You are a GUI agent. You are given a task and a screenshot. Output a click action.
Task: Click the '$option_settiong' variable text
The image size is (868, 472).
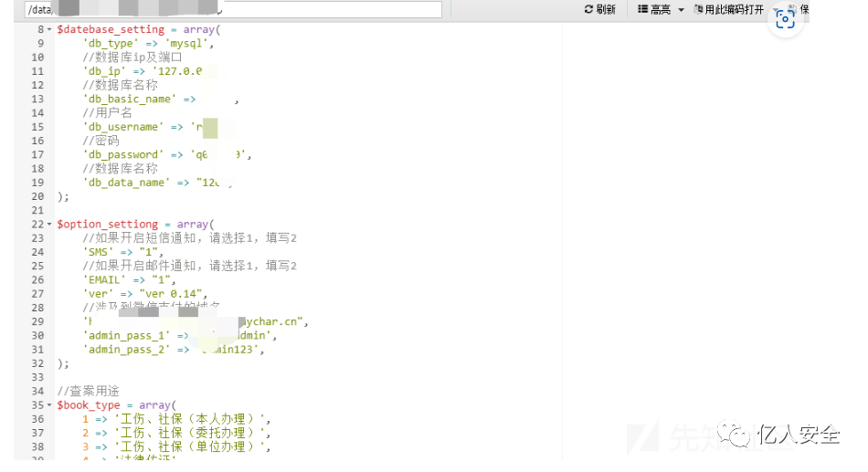[108, 224]
